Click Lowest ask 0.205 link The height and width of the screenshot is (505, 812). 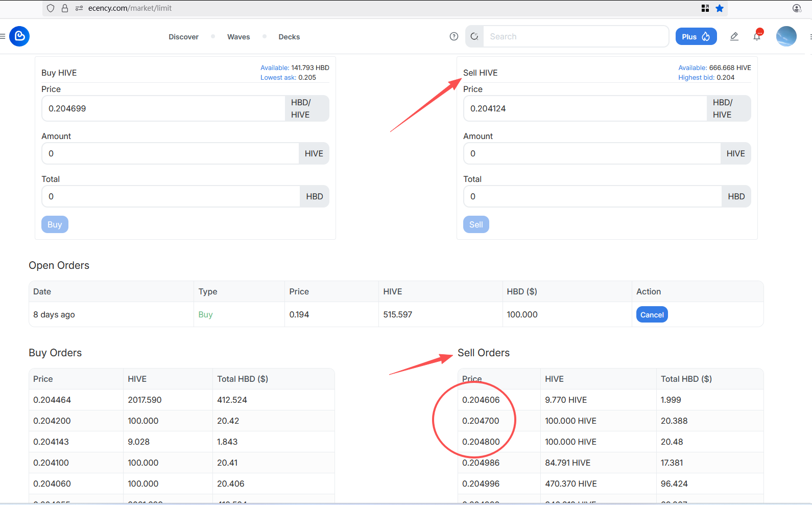[288, 77]
